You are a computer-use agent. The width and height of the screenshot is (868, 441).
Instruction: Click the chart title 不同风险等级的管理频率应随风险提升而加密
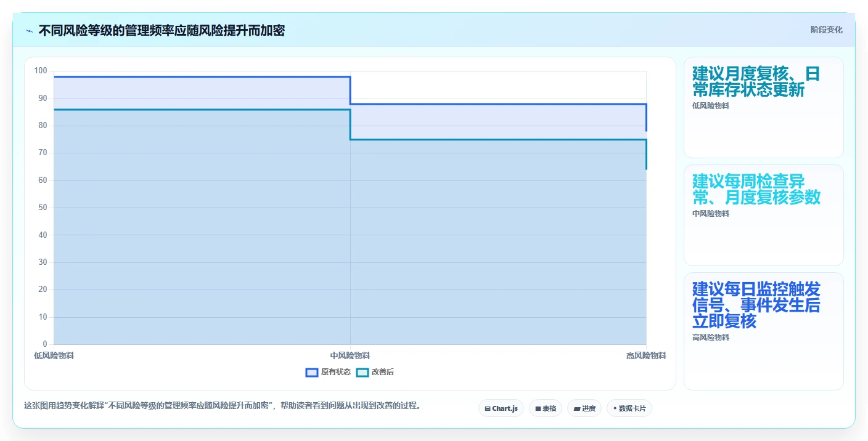point(162,30)
